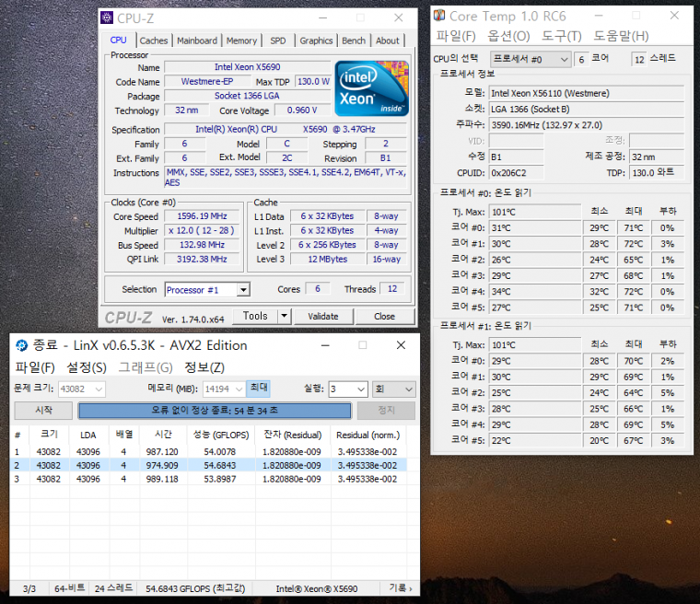
Task: Open the 설정(S) menu in LinX
Action: point(87,367)
